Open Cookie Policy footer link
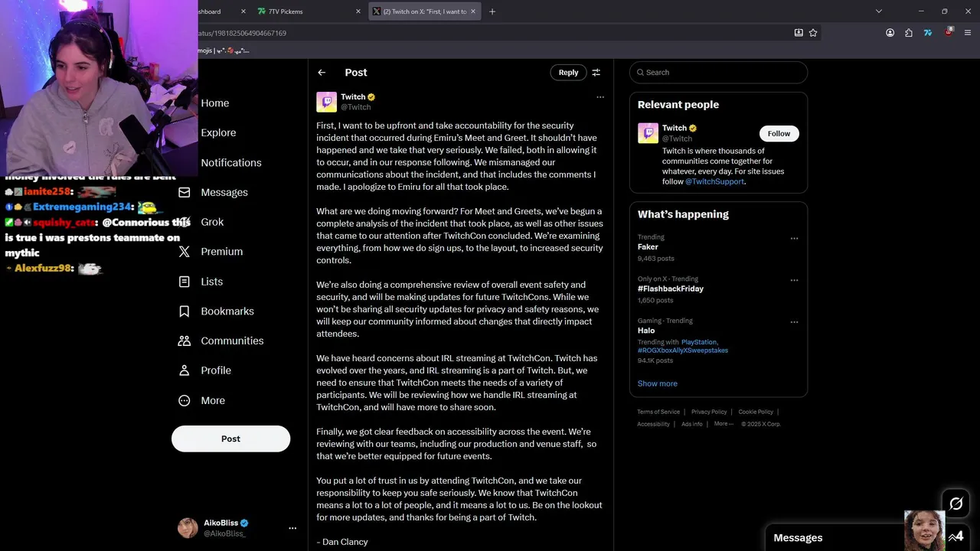Image resolution: width=980 pixels, height=551 pixels. [x=756, y=412]
